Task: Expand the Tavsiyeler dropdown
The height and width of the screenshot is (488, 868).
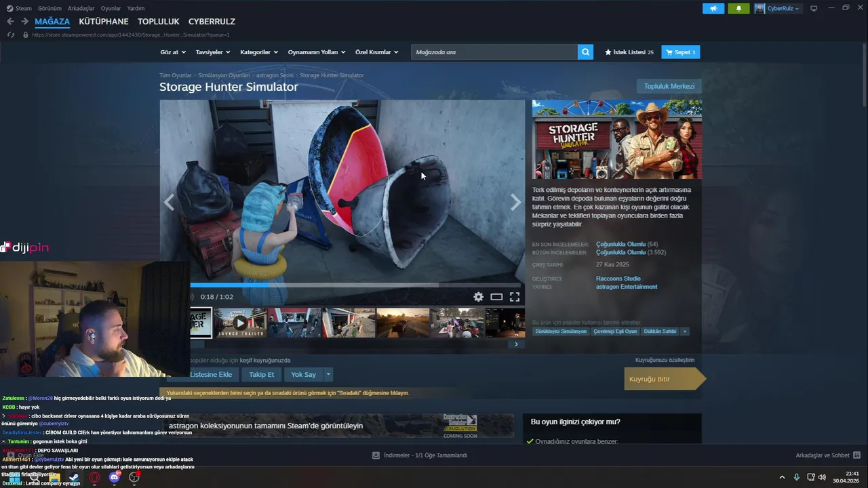Action: [213, 52]
